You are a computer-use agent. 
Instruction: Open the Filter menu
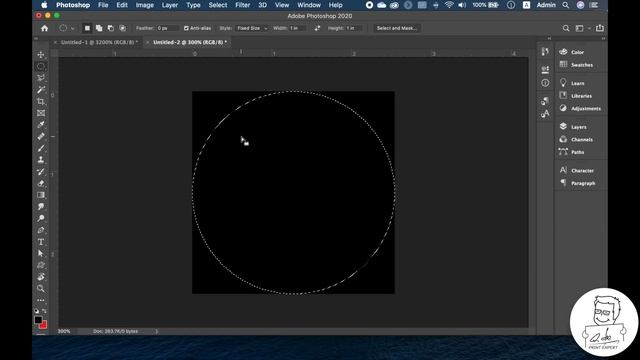coord(242,5)
